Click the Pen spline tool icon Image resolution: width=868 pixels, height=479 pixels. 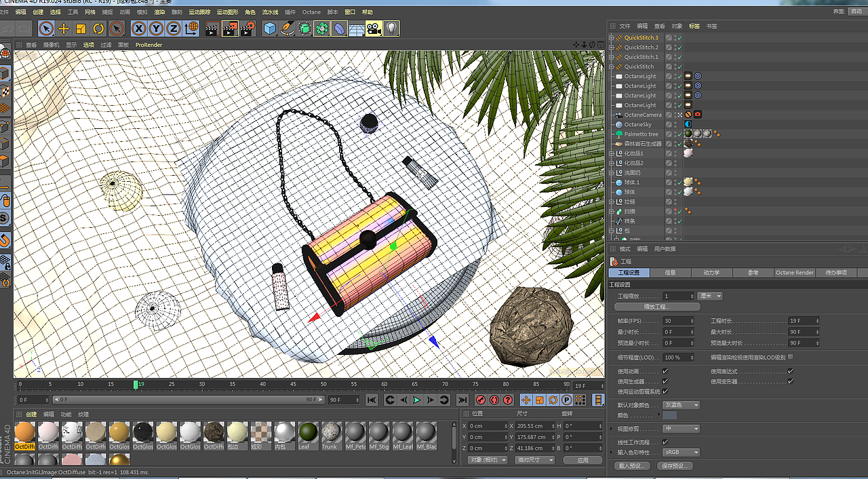click(x=288, y=28)
